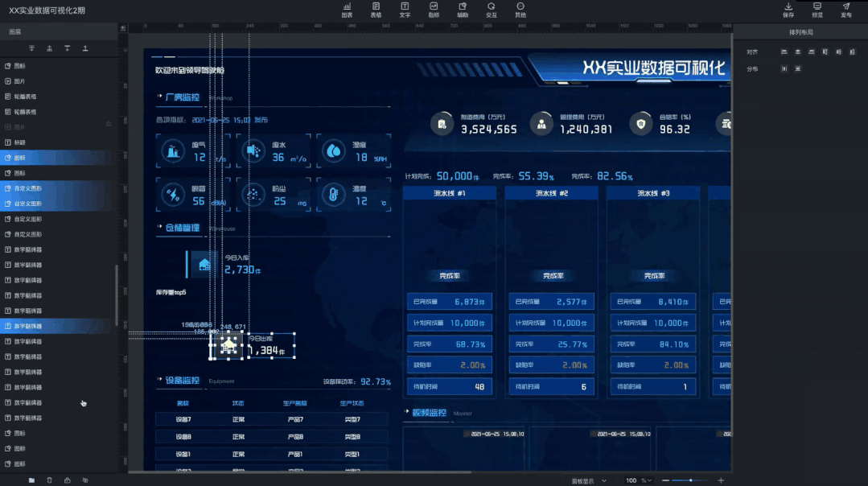Toggle layer visibility with bottom eye icon

click(85, 480)
